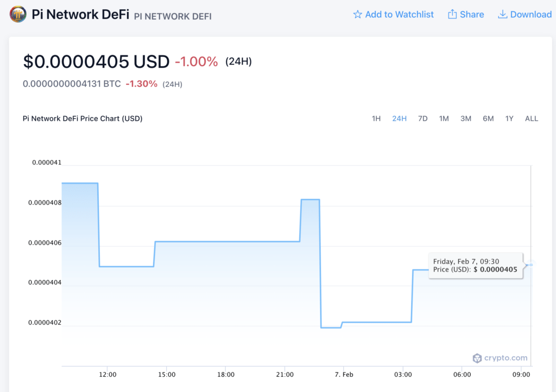
Task: Add coin to Watchlist link
Action: 393,15
